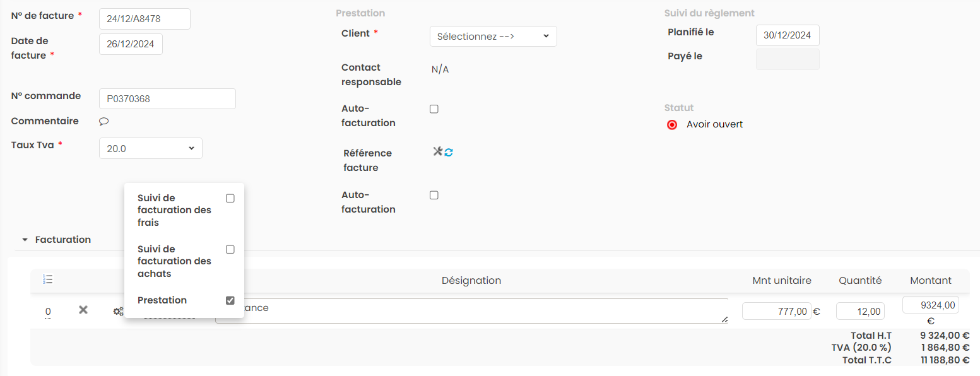Click the gears icon on invoice line
980x376 pixels.
coord(117,312)
